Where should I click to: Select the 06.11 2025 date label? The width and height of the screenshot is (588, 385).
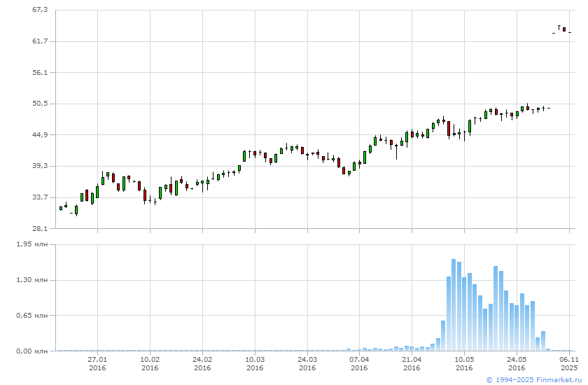[x=569, y=363]
